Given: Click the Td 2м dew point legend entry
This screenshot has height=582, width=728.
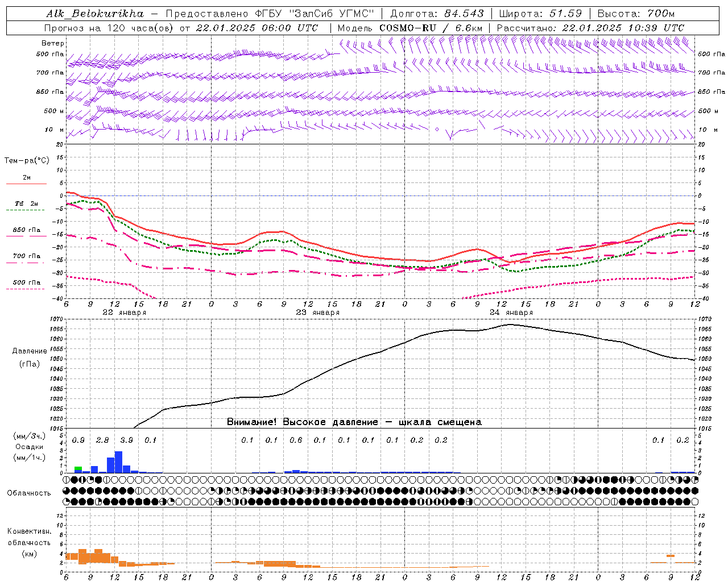Looking at the screenshot, I should click(26, 203).
